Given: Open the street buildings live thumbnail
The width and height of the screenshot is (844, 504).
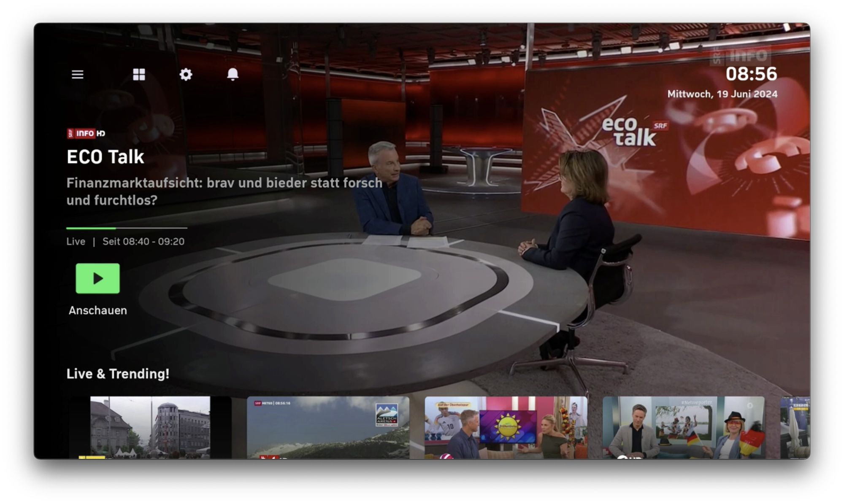Looking at the screenshot, I should click(150, 427).
